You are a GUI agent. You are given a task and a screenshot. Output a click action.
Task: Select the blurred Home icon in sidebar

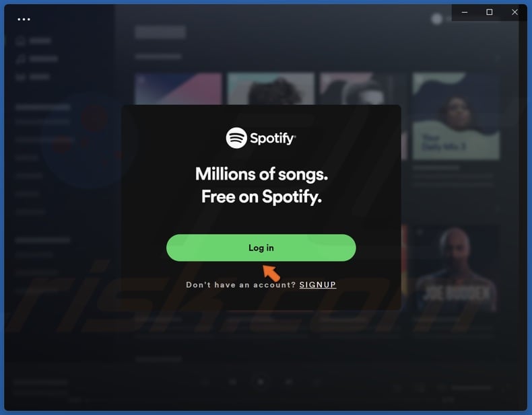[x=20, y=41]
